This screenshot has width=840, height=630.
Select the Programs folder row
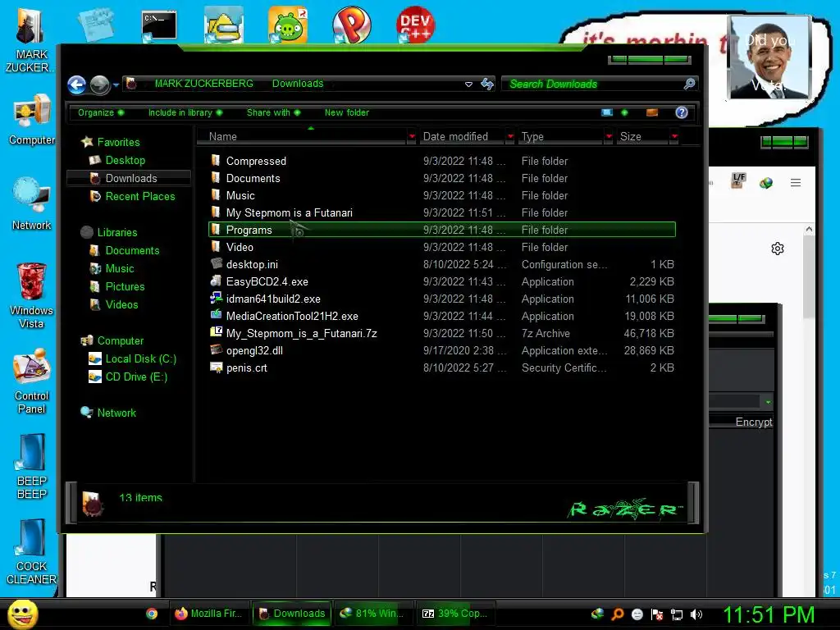[x=442, y=230]
